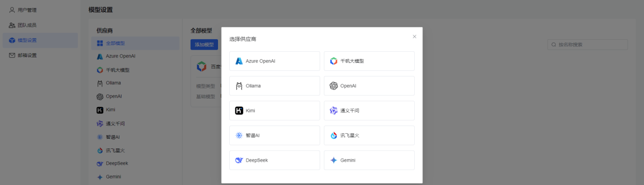Select the OpenAI logo in provider dialog
Viewport: 644px width, 185px height.
[333, 86]
